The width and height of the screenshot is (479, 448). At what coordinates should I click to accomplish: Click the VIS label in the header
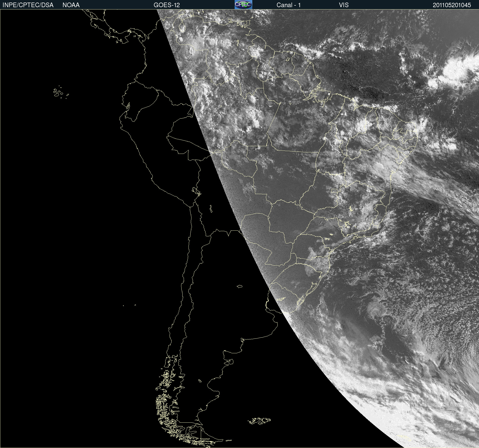click(x=344, y=5)
